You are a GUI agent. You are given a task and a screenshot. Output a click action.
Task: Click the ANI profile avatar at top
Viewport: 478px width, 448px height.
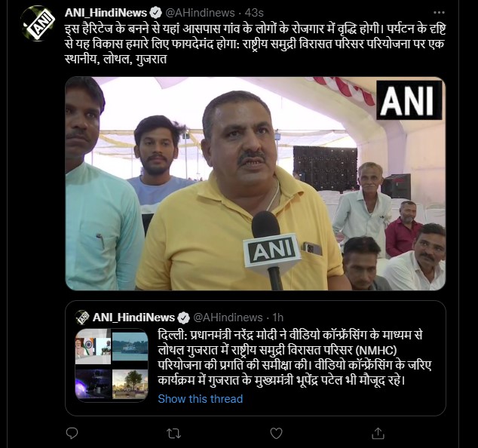pos(38,23)
